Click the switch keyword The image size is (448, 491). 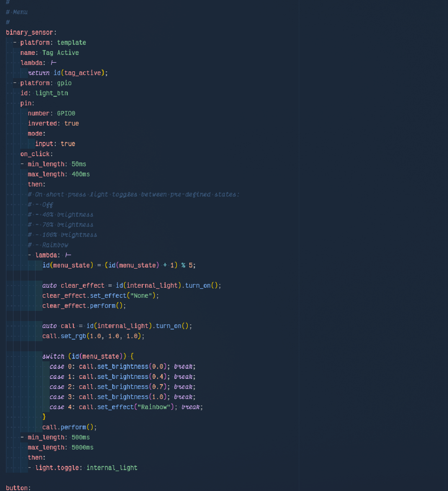53,356
